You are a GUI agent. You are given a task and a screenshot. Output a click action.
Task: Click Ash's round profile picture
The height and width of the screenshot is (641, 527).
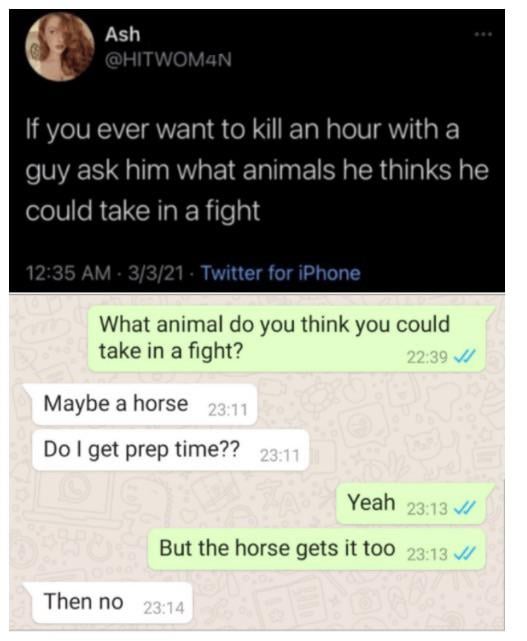(x=60, y=47)
